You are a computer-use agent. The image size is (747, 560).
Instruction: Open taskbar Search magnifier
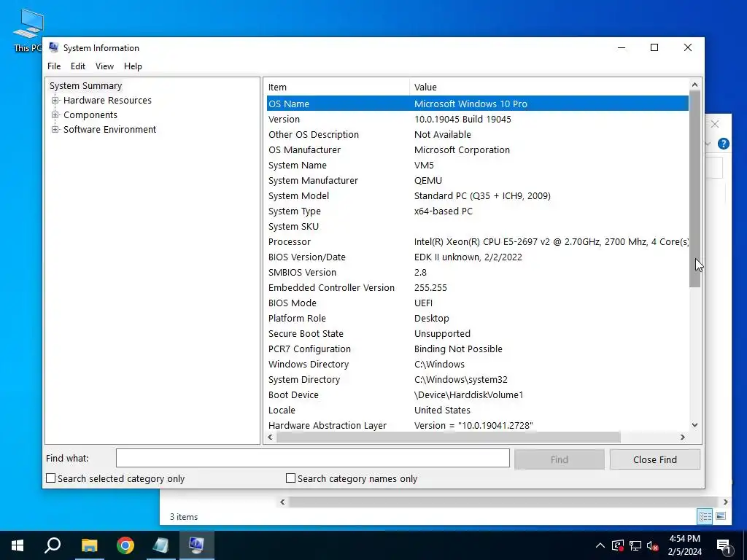point(53,545)
